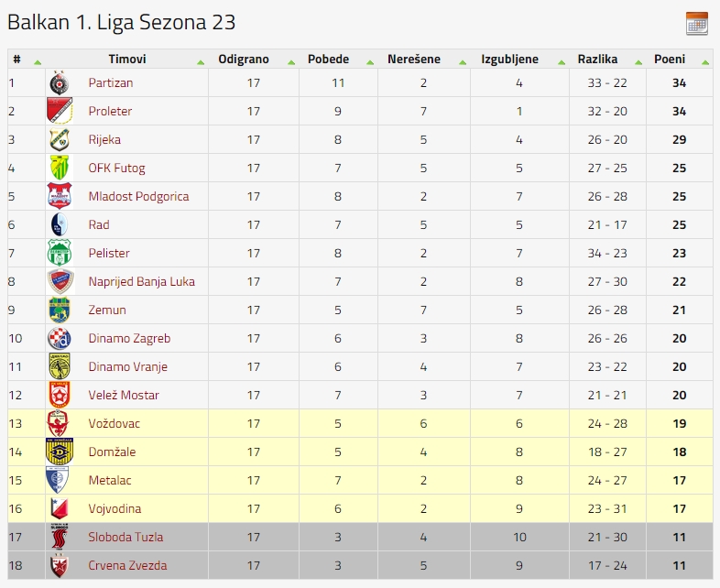
Task: Sort table by Poeni column arrow
Action: (x=704, y=62)
